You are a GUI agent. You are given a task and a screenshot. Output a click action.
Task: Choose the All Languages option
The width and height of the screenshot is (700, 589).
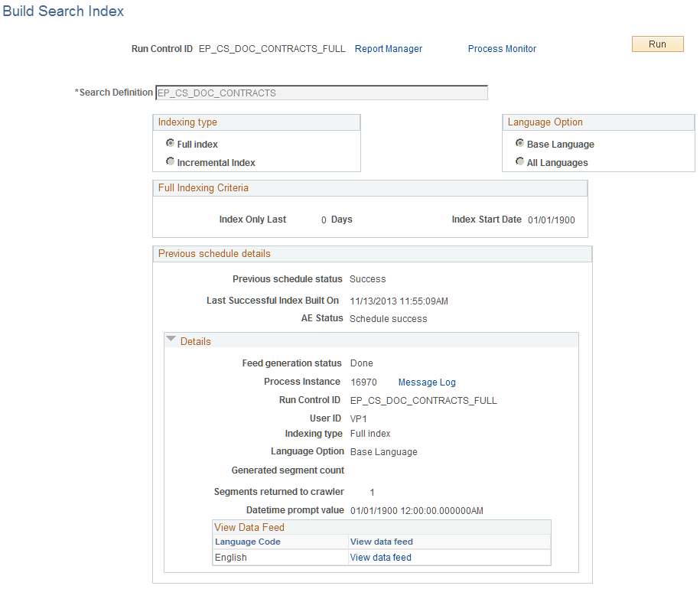520,161
